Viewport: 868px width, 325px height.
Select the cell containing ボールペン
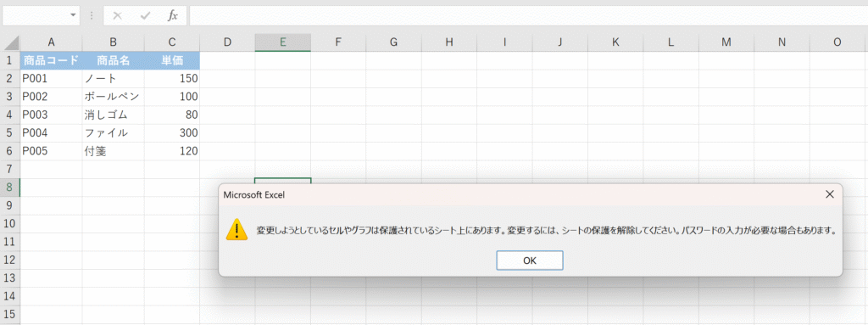[113, 97]
